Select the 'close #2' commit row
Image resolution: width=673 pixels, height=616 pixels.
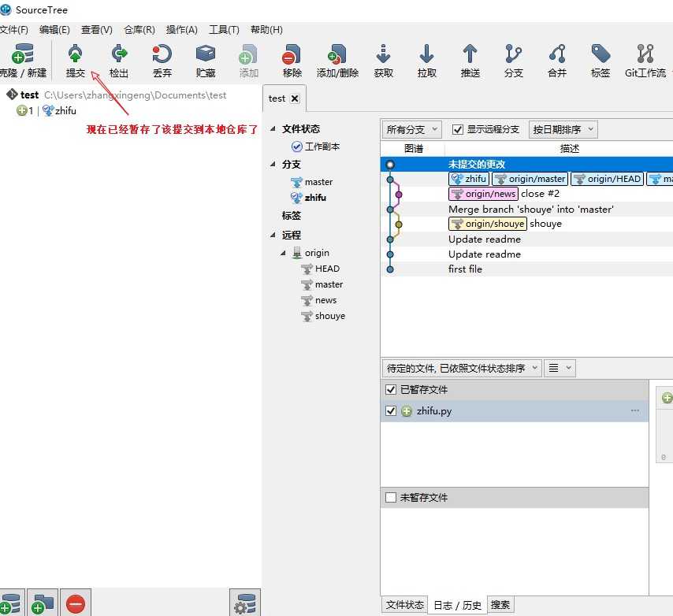526,194
